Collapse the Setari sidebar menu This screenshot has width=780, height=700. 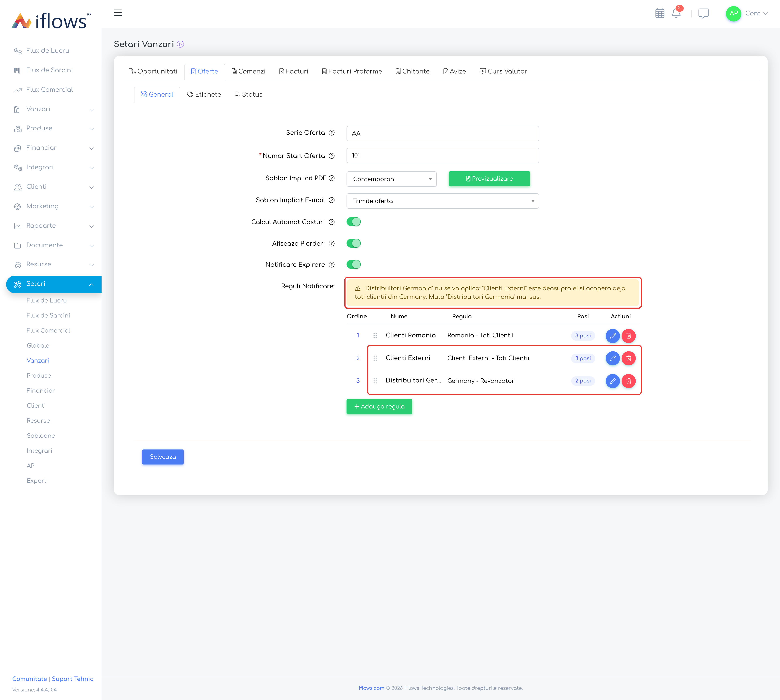pyautogui.click(x=54, y=284)
